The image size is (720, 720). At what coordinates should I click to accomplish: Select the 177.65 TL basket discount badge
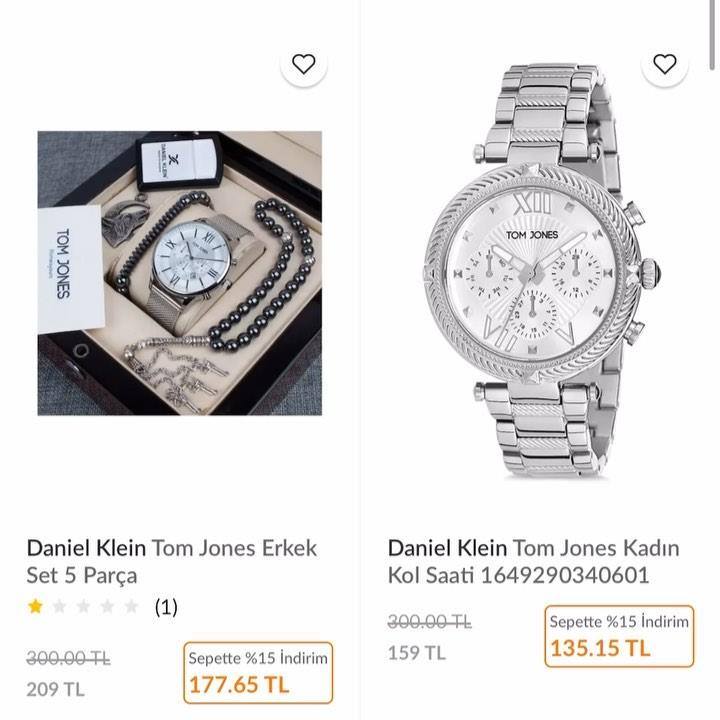coord(258,673)
